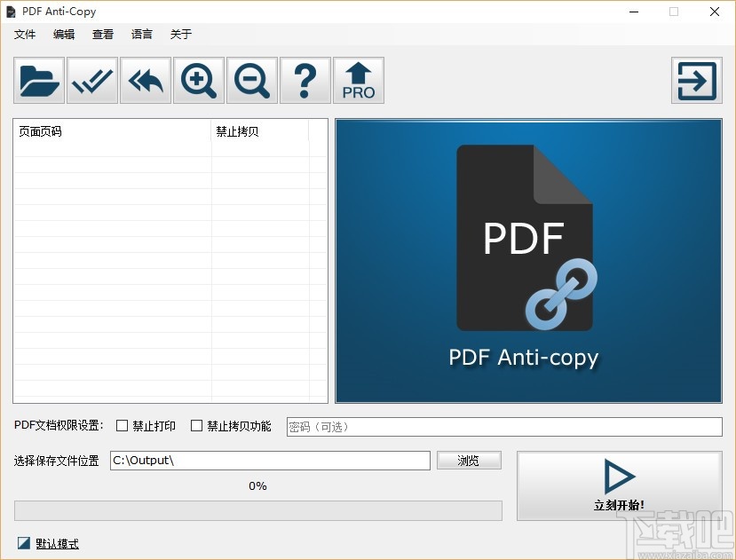Image resolution: width=736 pixels, height=560 pixels.
Task: Zoom out with the magnifier minus icon
Action: coord(251,80)
